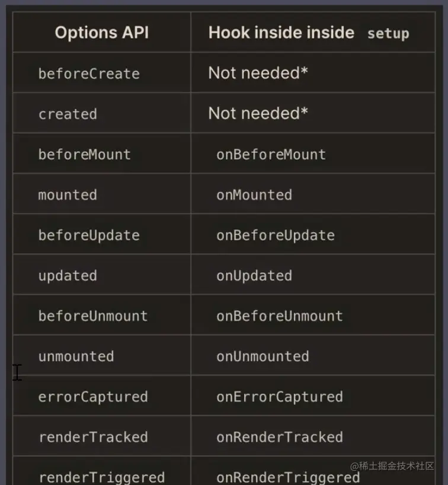Screen dimensions: 448x485
Task: Click the mounted cell
Action: tap(68, 194)
